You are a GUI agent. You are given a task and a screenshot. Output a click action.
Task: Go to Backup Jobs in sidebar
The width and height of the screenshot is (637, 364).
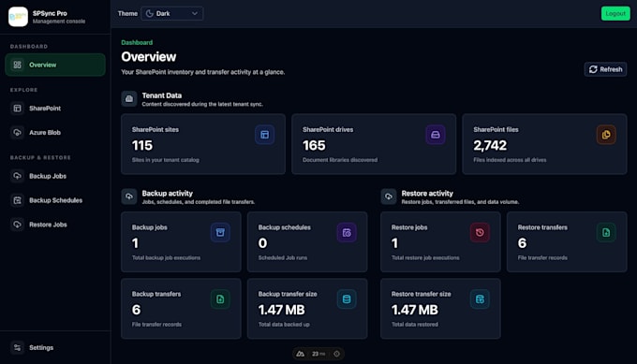tap(55, 176)
